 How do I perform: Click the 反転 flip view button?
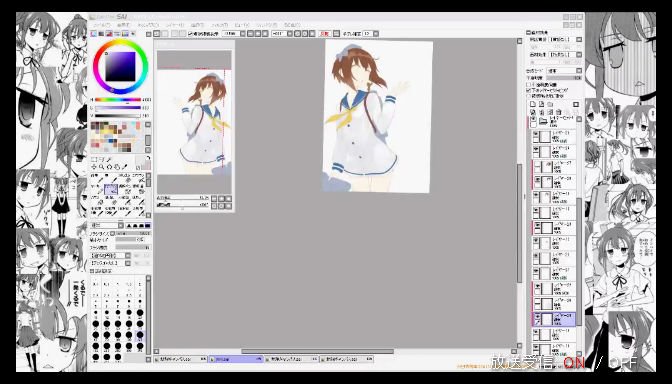[324, 34]
